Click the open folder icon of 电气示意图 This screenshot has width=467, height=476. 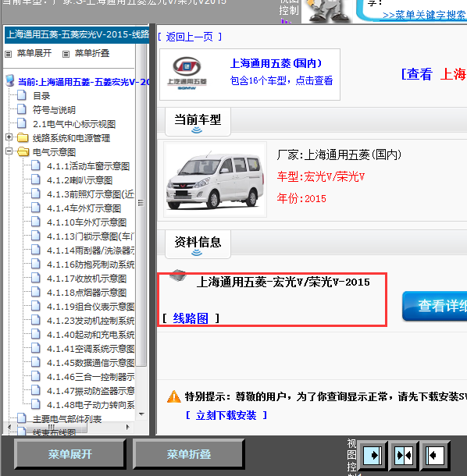[x=23, y=151]
